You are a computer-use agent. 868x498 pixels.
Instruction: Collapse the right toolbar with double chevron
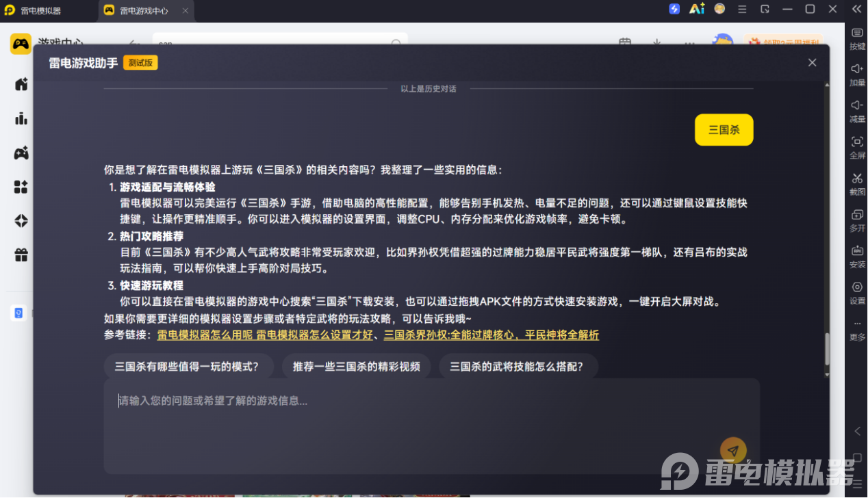coord(856,9)
